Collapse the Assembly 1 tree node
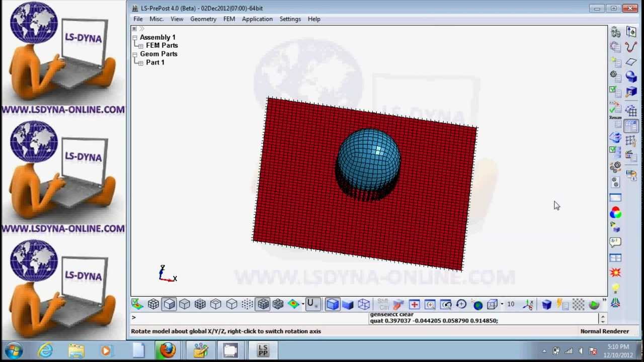The height and width of the screenshot is (362, 644). [135, 38]
